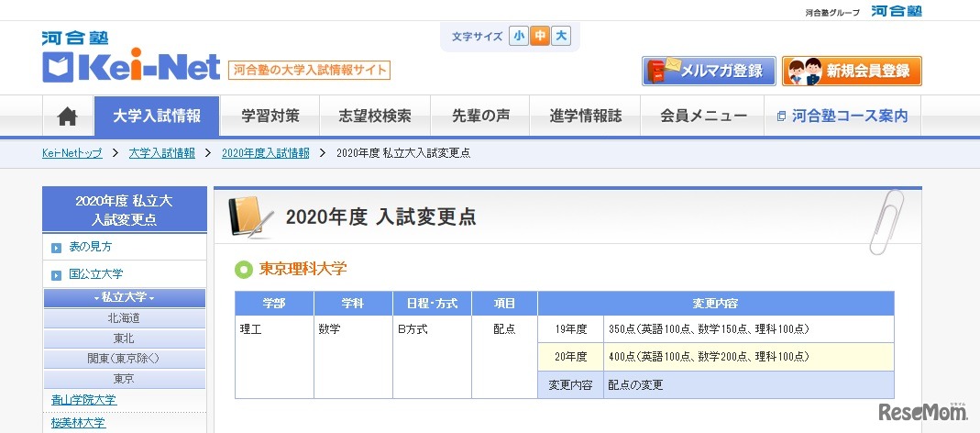The height and width of the screenshot is (433, 980).
Task: Click the 新規会員登録 button
Action: pos(852,71)
